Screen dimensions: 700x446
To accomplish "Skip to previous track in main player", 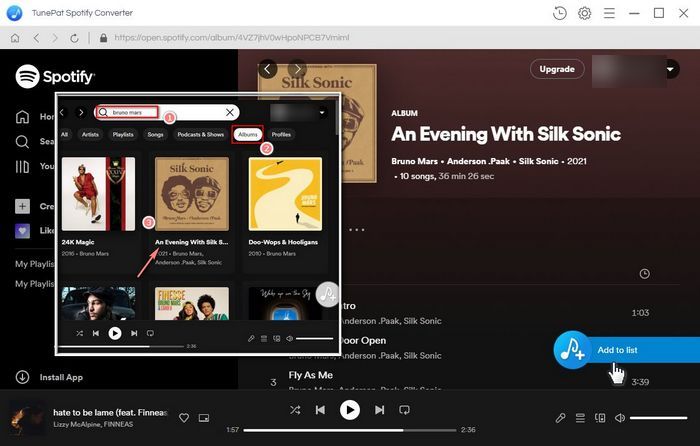I will click(x=320, y=410).
